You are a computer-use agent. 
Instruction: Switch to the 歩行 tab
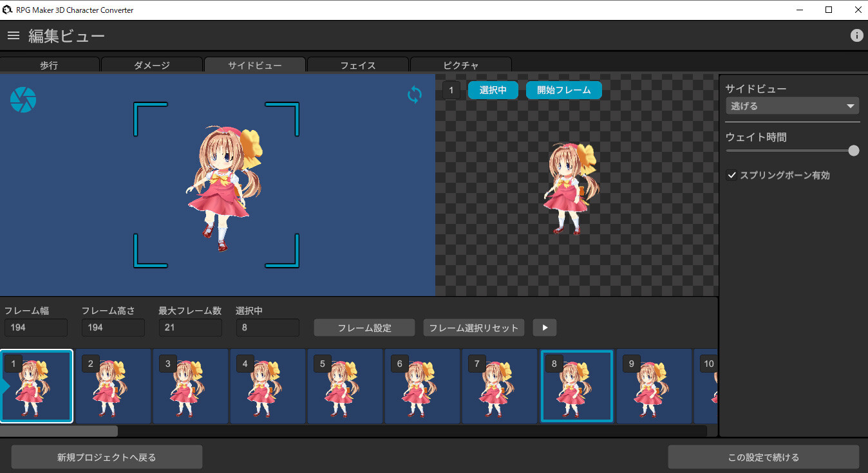50,65
